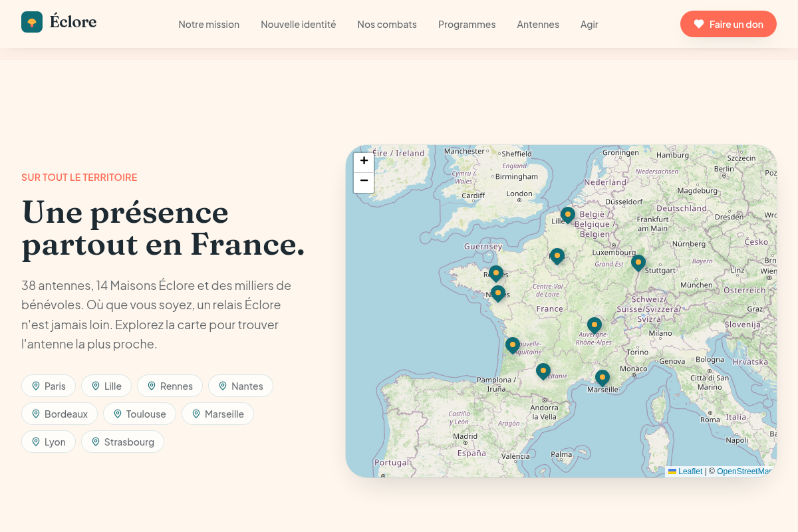Click the 'Birmingham' map label
Image resolution: width=798 pixels, height=532 pixels.
click(516, 176)
